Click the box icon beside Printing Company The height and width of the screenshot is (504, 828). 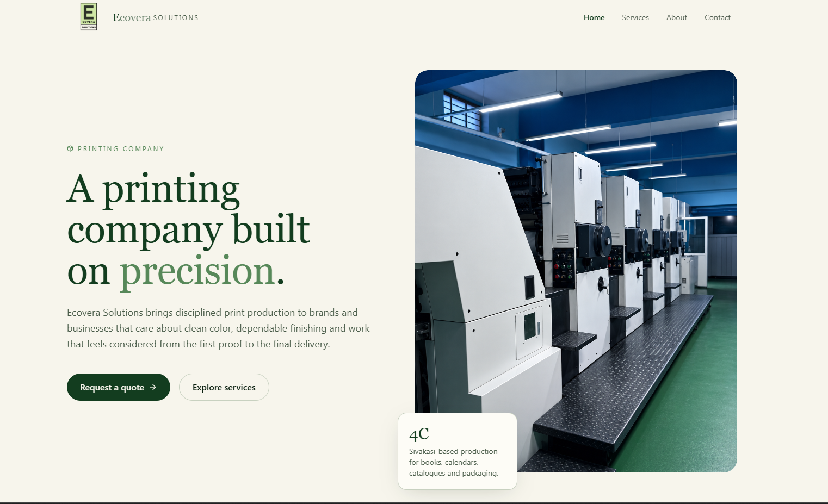point(70,148)
